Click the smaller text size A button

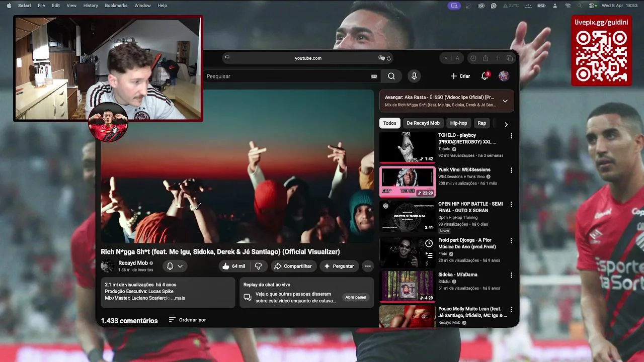coord(446,59)
